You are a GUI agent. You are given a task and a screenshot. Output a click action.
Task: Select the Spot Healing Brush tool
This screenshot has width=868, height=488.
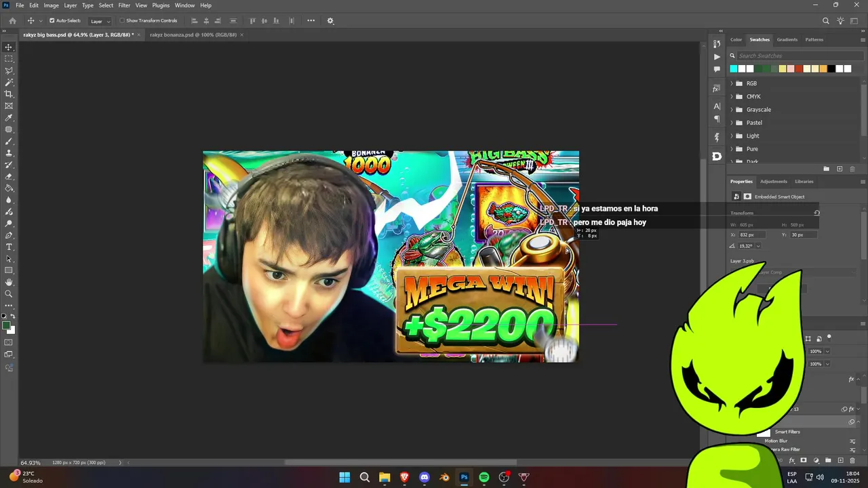(9, 129)
